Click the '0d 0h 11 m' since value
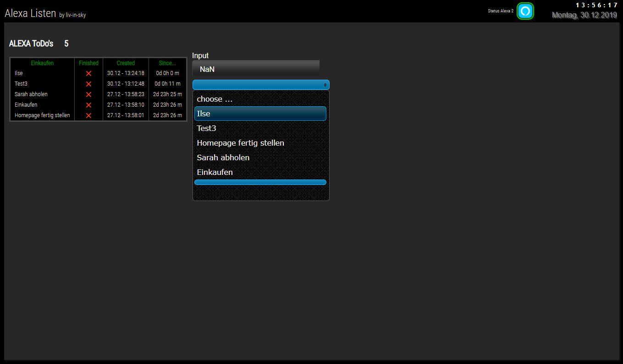Viewport: 623px width, 364px height. click(167, 84)
